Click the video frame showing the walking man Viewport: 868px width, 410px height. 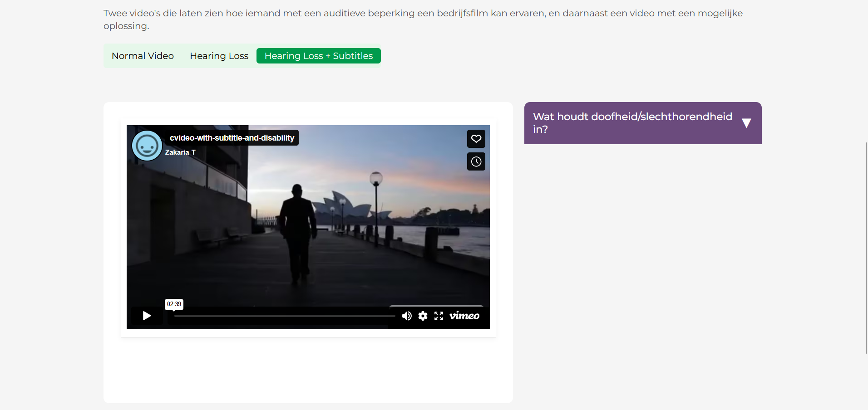[x=308, y=227]
